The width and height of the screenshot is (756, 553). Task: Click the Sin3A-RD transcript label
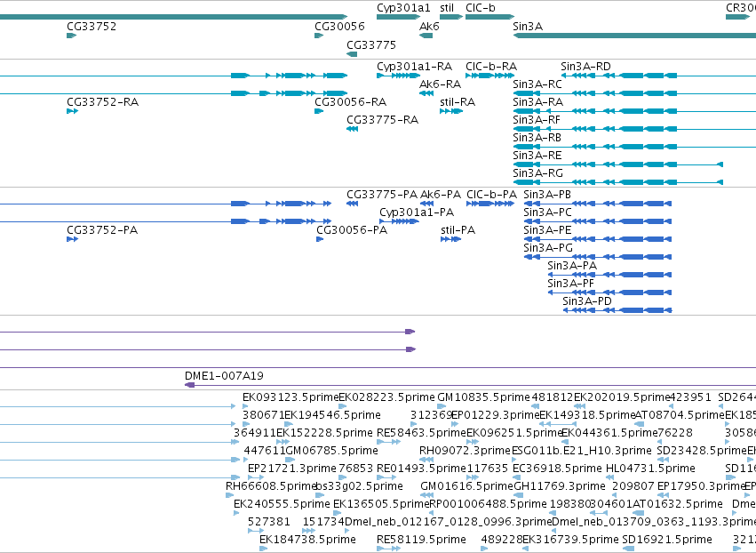click(585, 66)
